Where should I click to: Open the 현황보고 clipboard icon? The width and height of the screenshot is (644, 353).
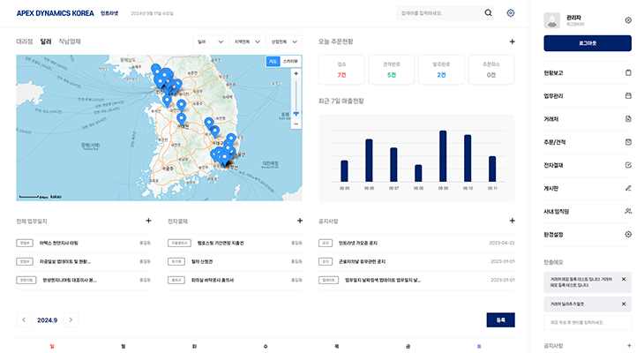tap(628, 72)
